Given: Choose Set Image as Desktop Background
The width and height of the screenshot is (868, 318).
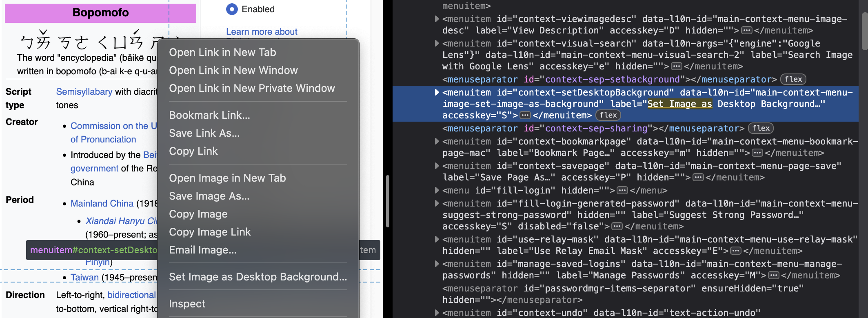Looking at the screenshot, I should [258, 277].
